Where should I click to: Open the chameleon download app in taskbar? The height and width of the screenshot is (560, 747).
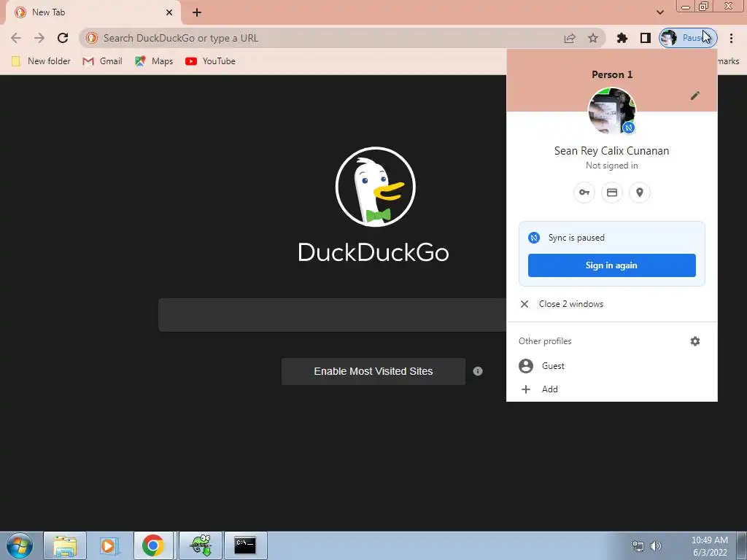point(201,545)
